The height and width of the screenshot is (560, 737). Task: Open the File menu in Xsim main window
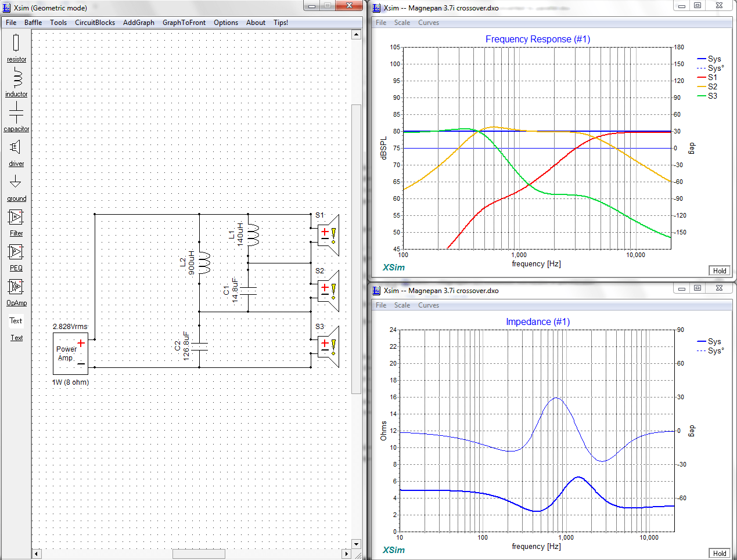(11, 23)
